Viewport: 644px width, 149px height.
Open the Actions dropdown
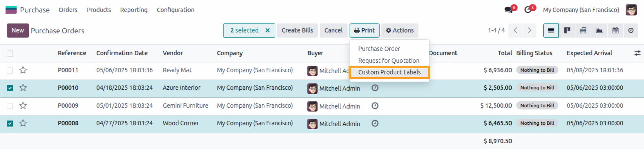pos(399,30)
